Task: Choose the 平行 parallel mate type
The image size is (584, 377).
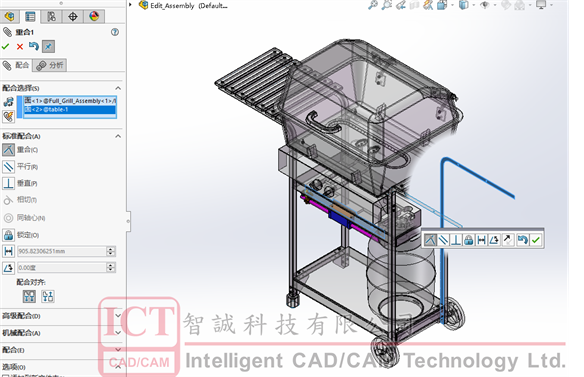Action: click(20, 167)
